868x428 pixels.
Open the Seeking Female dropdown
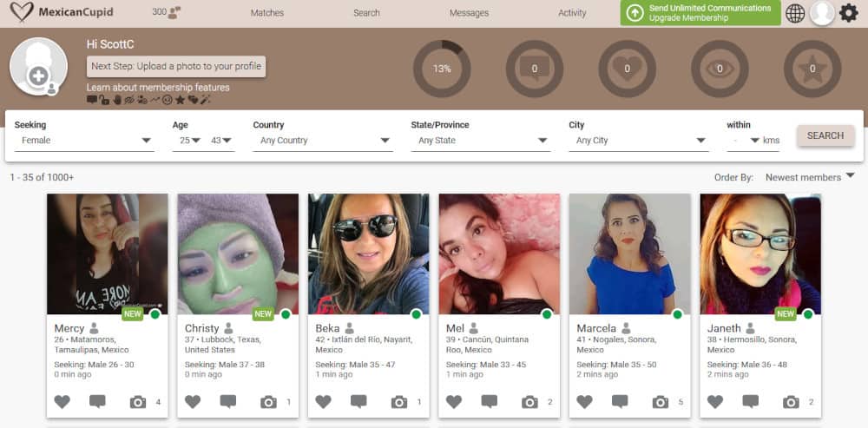pos(84,141)
